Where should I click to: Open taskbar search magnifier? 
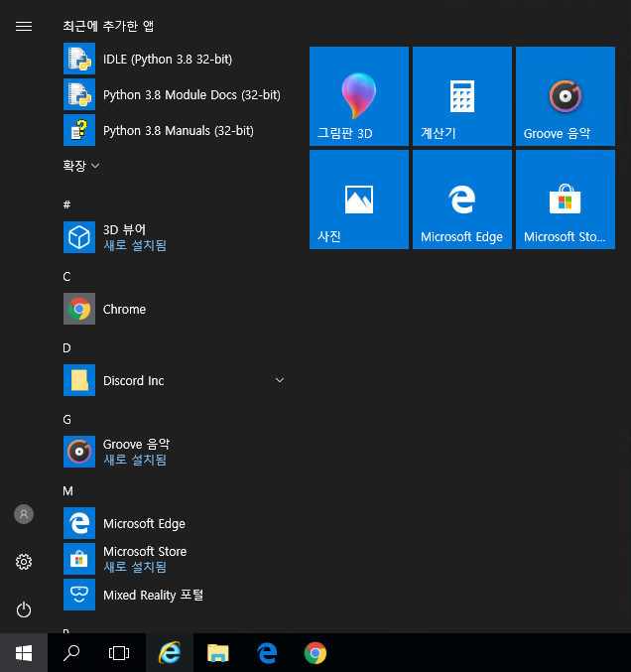click(x=71, y=653)
